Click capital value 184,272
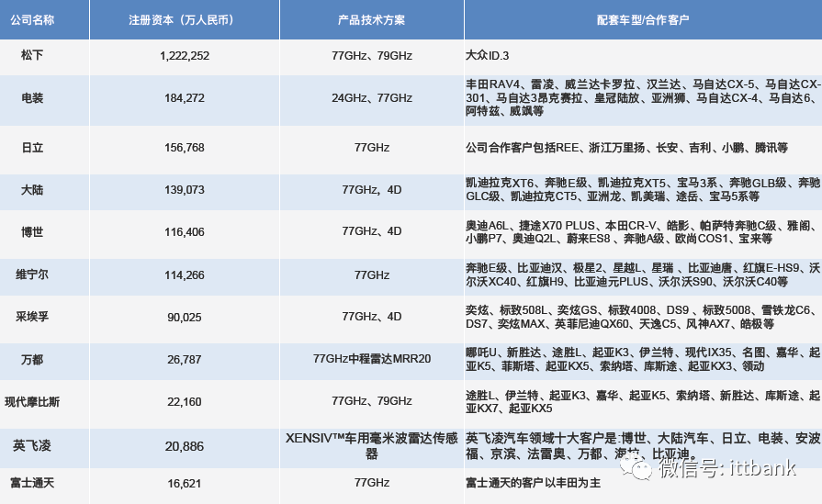 (x=185, y=98)
